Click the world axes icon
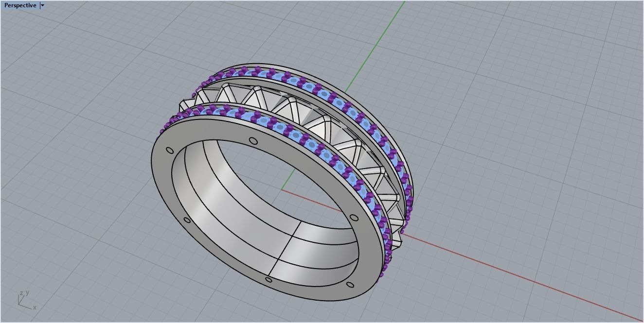This screenshot has width=644, height=323. (27, 301)
